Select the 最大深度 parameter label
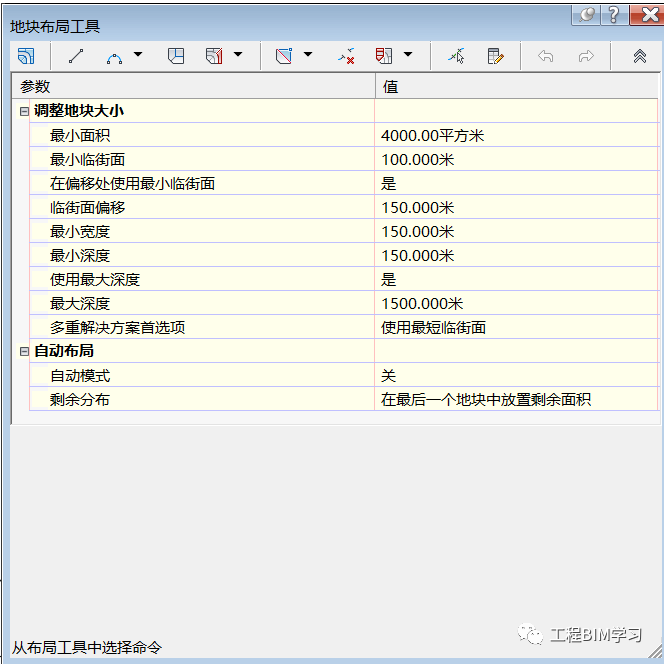 80,304
